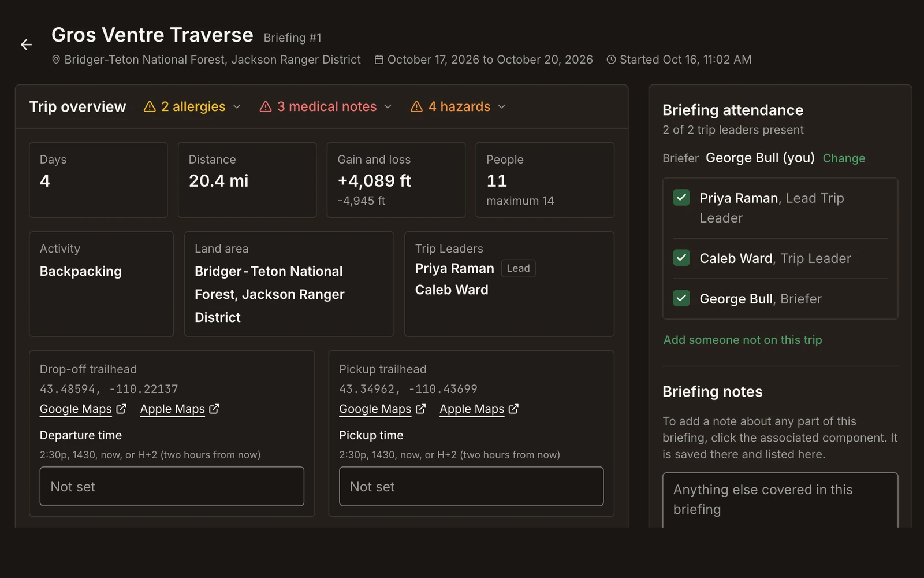Click external-link icon of Drop-off Apple Maps
The width and height of the screenshot is (924, 578).
[x=214, y=409]
